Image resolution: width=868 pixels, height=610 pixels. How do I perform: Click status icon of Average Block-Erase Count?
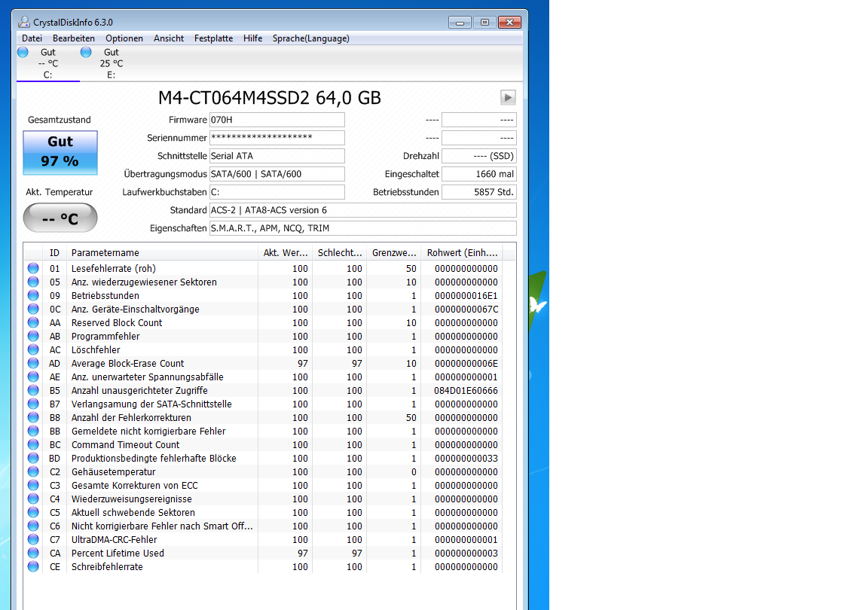tap(33, 363)
